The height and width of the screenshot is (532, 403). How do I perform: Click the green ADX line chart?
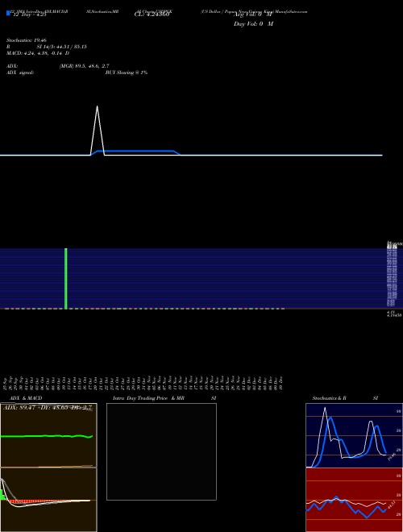click(x=47, y=436)
